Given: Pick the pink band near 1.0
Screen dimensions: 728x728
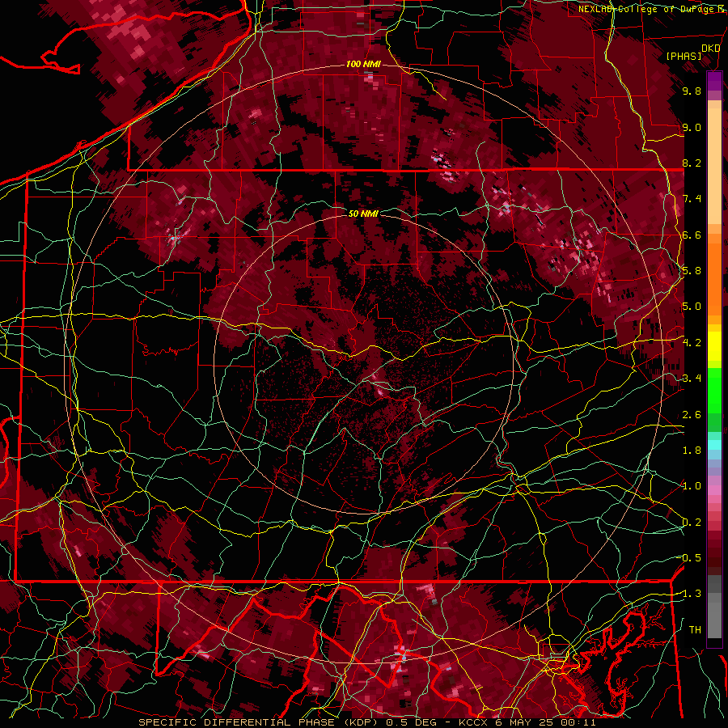Looking at the screenshot, I should tap(714, 490).
